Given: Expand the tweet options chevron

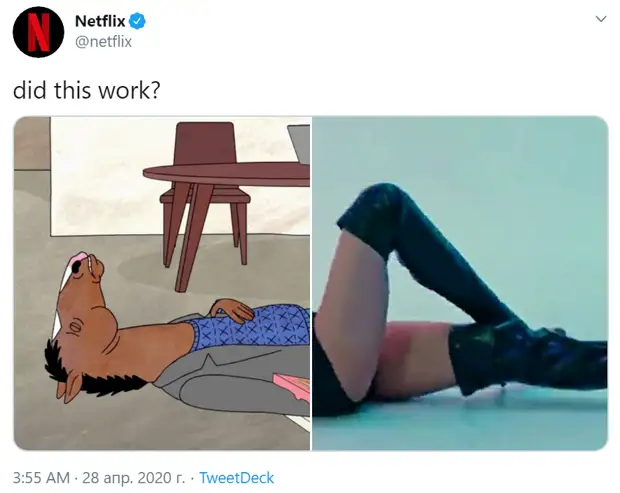Looking at the screenshot, I should (x=601, y=19).
